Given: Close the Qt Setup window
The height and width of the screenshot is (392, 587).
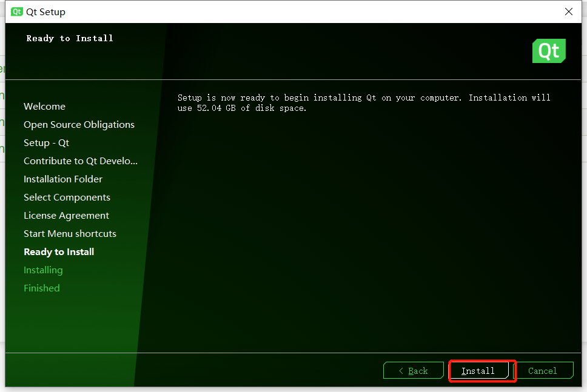Looking at the screenshot, I should [x=569, y=12].
